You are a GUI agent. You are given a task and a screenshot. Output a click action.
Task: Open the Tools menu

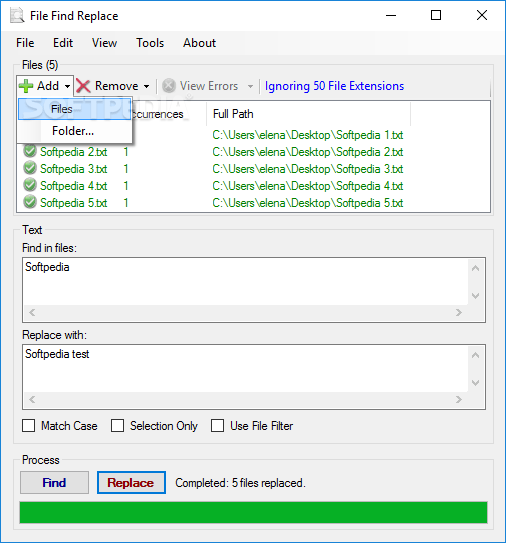click(150, 43)
